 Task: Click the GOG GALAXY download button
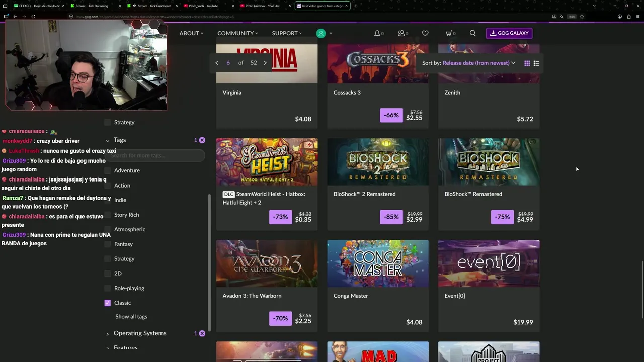pos(509,33)
